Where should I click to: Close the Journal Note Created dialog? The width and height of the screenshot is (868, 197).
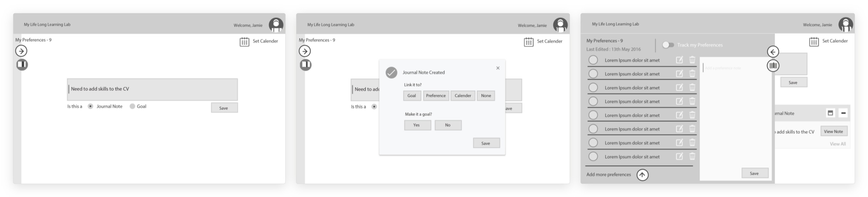pyautogui.click(x=498, y=68)
